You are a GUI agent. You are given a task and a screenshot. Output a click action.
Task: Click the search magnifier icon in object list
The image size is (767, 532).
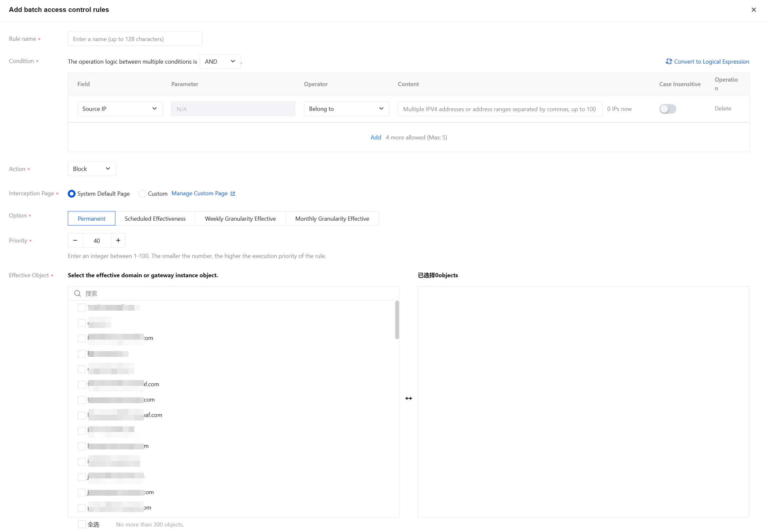pyautogui.click(x=77, y=293)
